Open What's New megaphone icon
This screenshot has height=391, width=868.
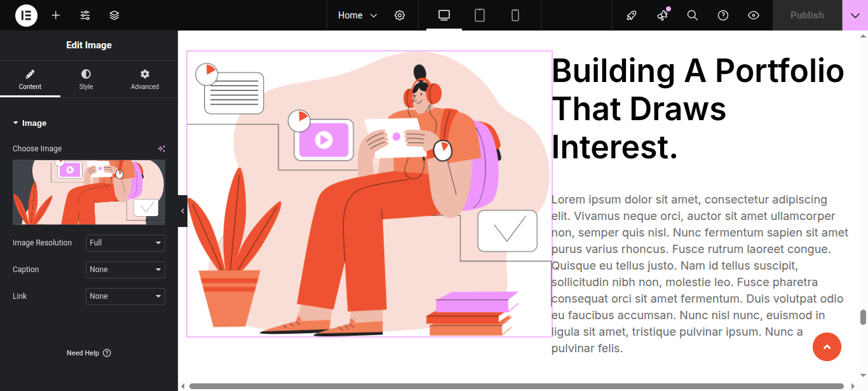(x=662, y=15)
